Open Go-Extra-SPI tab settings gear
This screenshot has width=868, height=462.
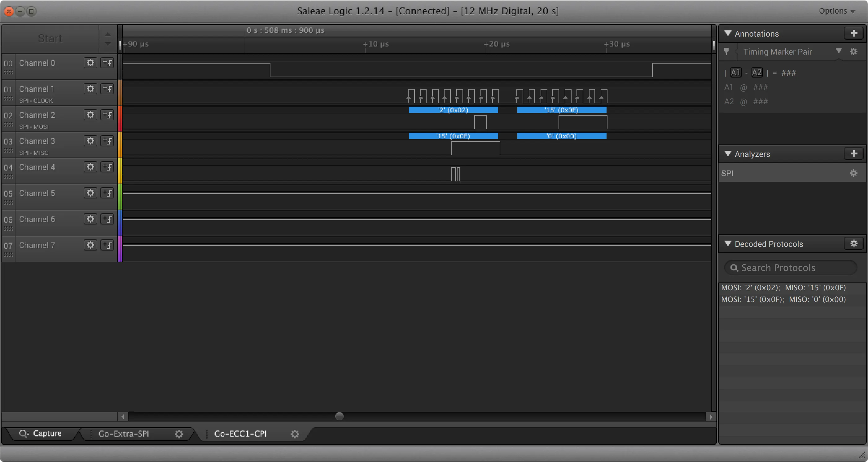pos(179,434)
